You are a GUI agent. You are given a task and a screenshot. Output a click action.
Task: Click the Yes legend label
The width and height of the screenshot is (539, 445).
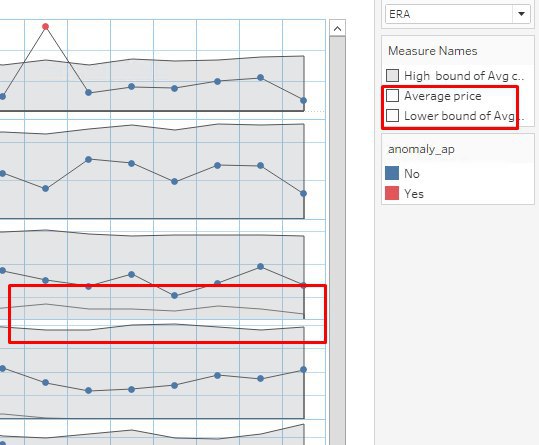(x=414, y=194)
